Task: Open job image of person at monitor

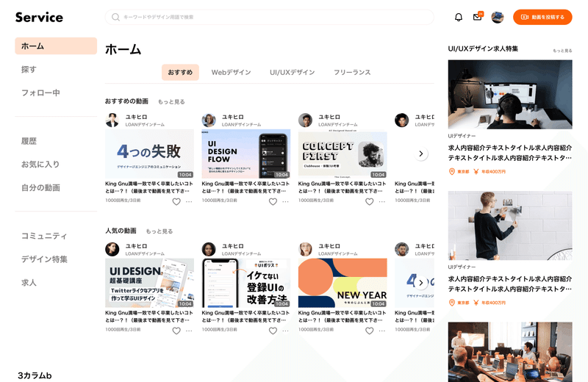Action: [x=510, y=95]
